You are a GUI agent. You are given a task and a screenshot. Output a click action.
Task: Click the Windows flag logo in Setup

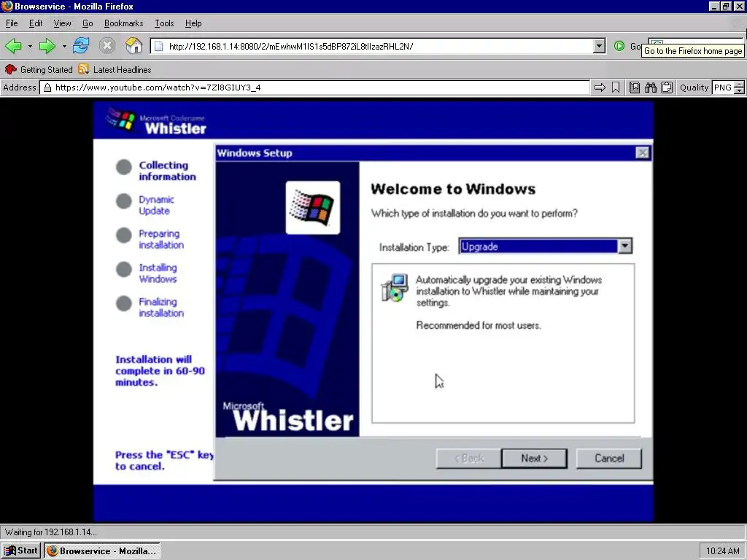coord(312,208)
